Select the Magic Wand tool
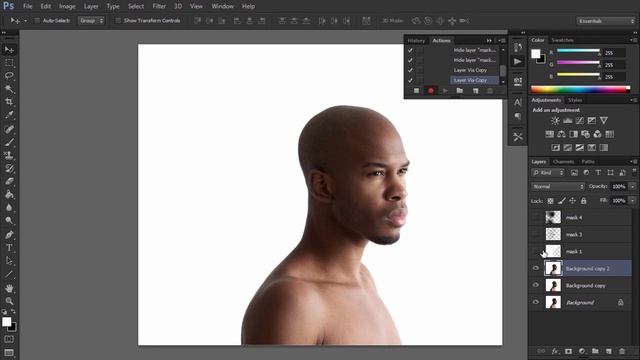The height and width of the screenshot is (360, 640). coord(9,89)
